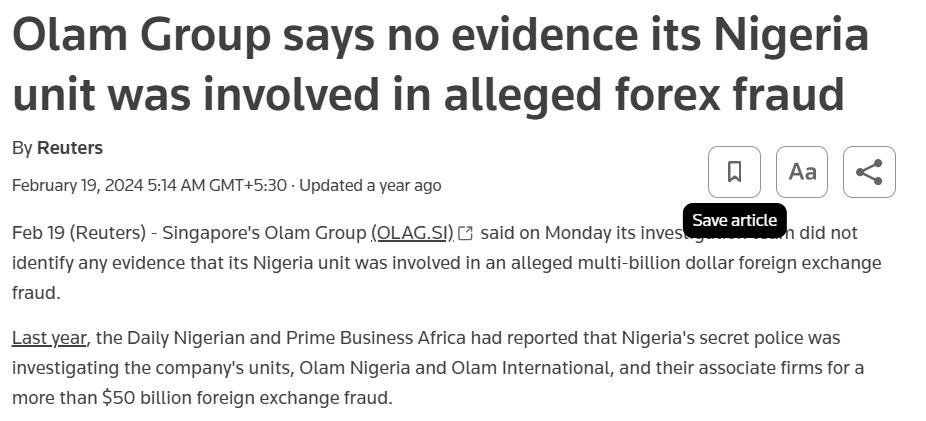Click the bookmark icon to save article

734,172
